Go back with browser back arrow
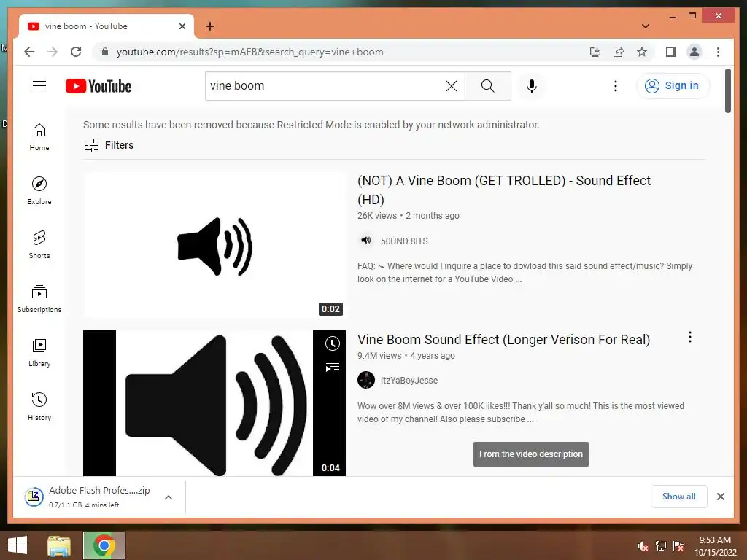 pyautogui.click(x=29, y=52)
